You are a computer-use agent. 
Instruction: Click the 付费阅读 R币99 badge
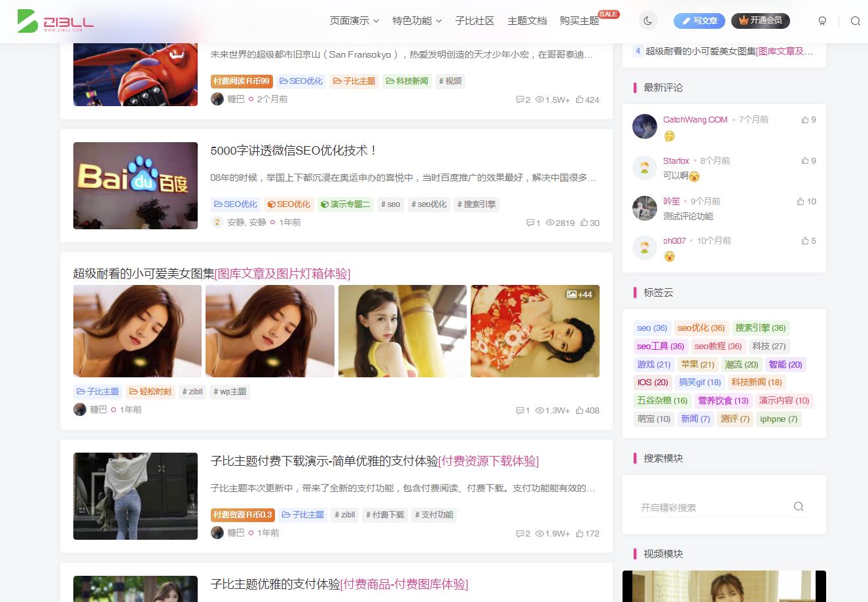pos(242,81)
